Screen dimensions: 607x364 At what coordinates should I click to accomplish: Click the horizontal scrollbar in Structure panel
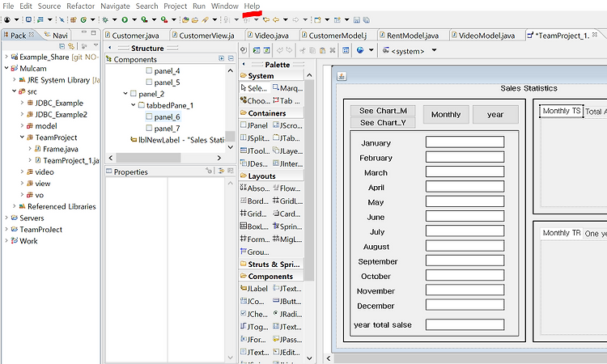[148, 158]
